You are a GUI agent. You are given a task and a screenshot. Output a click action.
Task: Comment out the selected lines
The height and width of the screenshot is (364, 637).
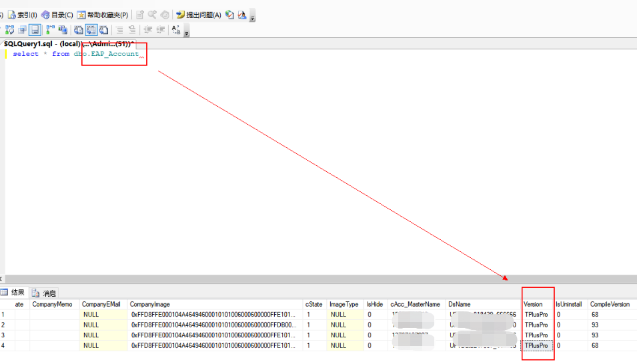click(x=119, y=30)
